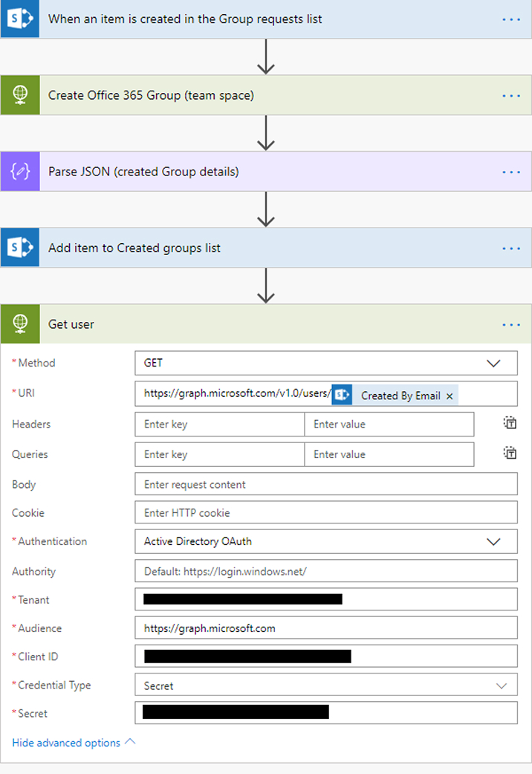Click the globe icon on the Get user action
The height and width of the screenshot is (774, 532).
pyautogui.click(x=20, y=323)
